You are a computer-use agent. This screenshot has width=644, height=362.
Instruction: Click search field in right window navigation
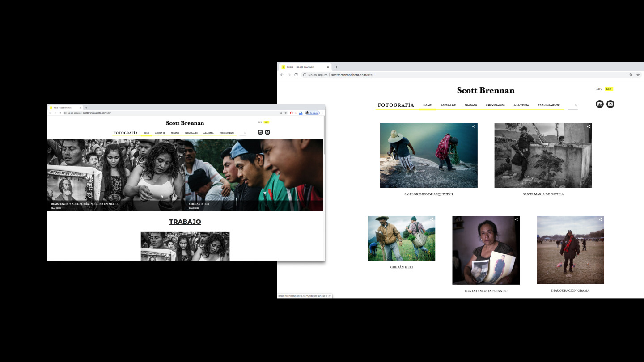(573, 105)
